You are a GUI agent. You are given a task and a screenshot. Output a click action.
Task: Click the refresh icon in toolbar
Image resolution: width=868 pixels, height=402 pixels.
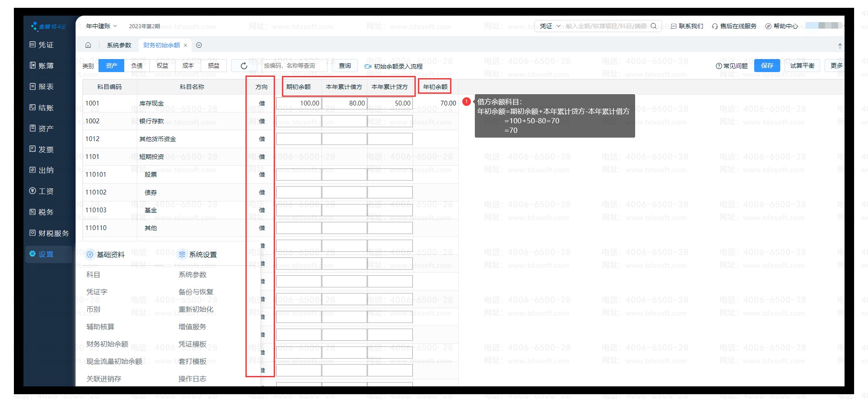(x=244, y=66)
